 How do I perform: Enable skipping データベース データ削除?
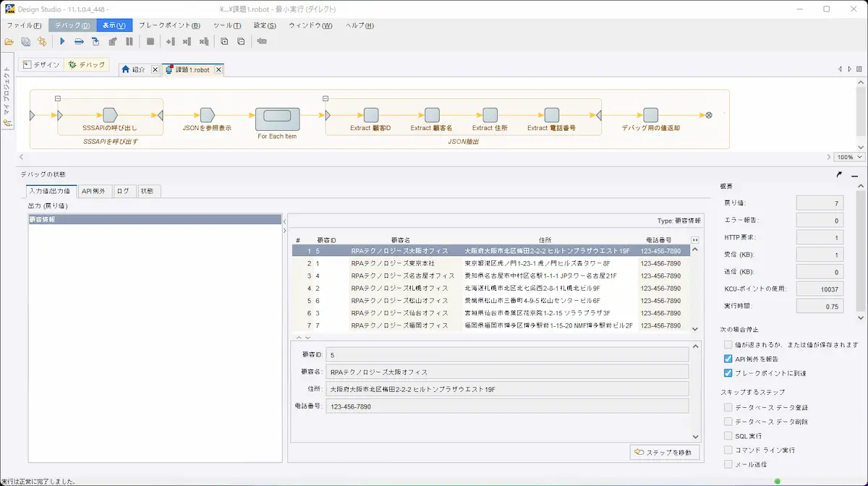[x=728, y=422]
